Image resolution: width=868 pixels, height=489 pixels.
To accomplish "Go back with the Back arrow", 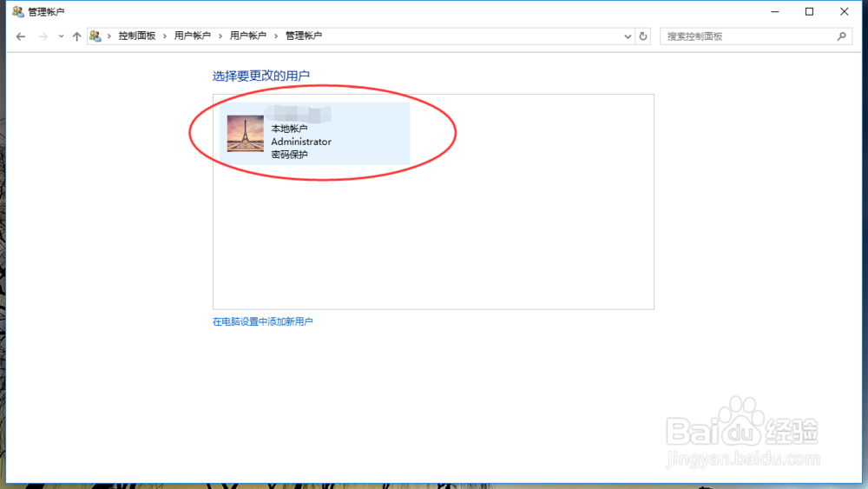I will coord(21,36).
